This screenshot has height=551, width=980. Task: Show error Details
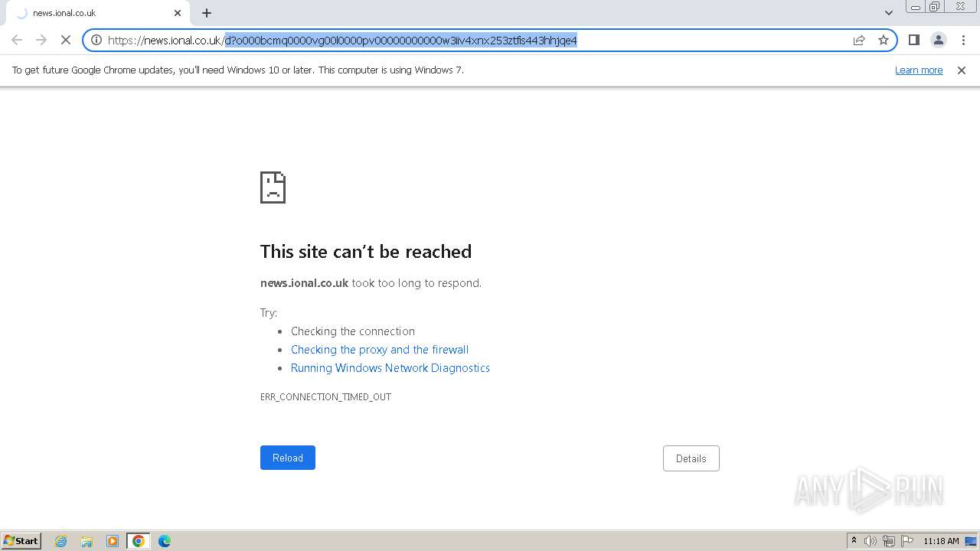coord(691,458)
